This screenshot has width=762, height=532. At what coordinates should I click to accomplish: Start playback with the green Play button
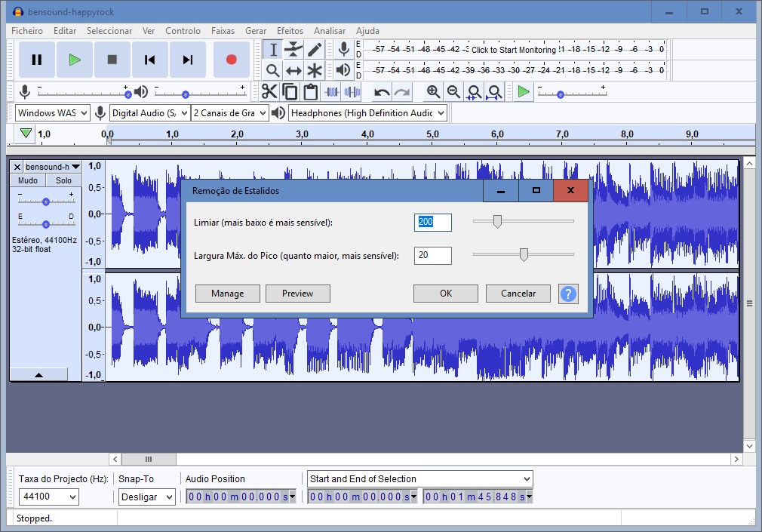[x=75, y=60]
